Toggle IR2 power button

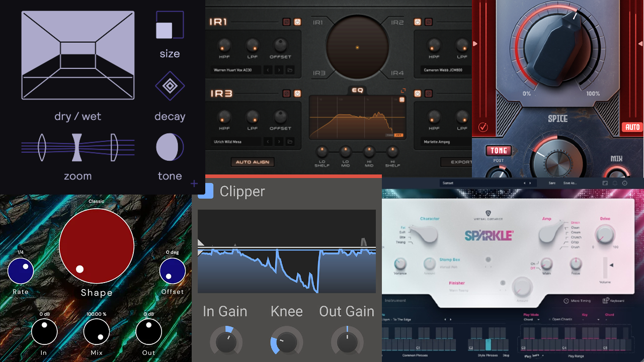[417, 22]
